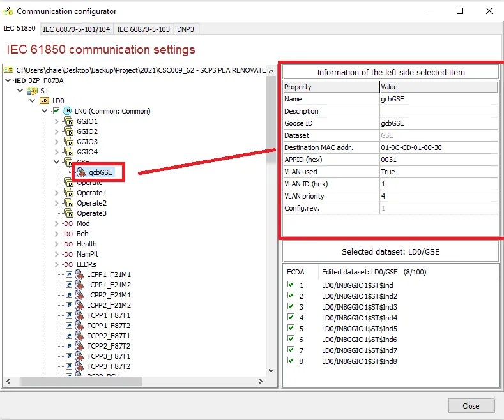
Task: Click the S1 server icon
Action: [32, 91]
